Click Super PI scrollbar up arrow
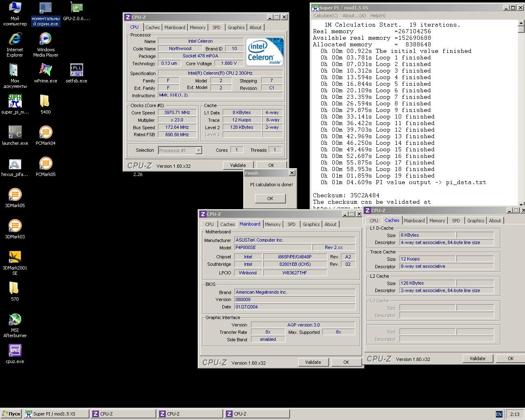The image size is (525, 420). tap(521, 23)
